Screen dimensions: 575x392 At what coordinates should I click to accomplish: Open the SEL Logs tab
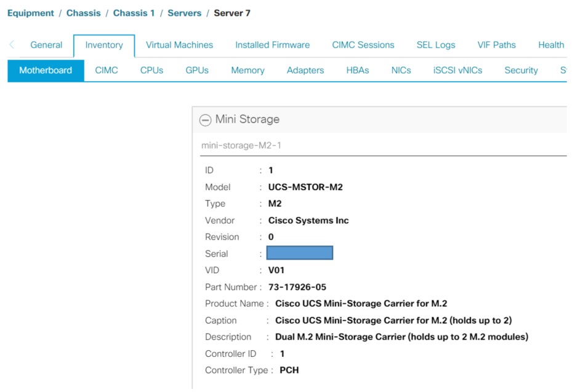435,44
